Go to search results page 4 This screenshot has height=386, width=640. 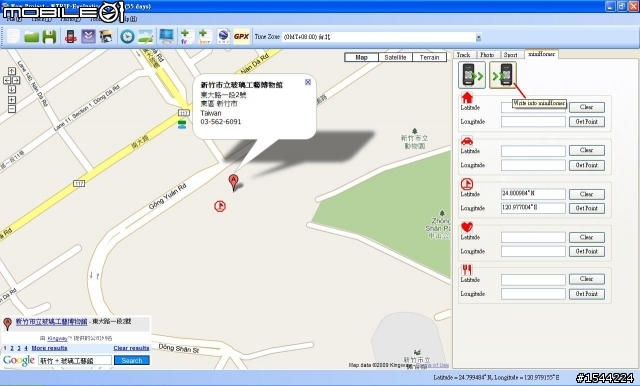[26, 348]
